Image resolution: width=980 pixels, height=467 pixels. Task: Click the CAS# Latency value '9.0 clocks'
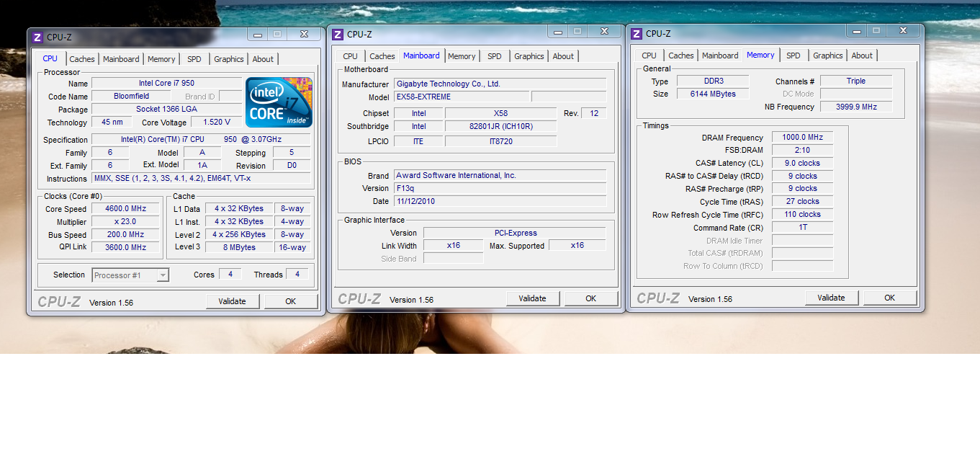[x=802, y=163]
